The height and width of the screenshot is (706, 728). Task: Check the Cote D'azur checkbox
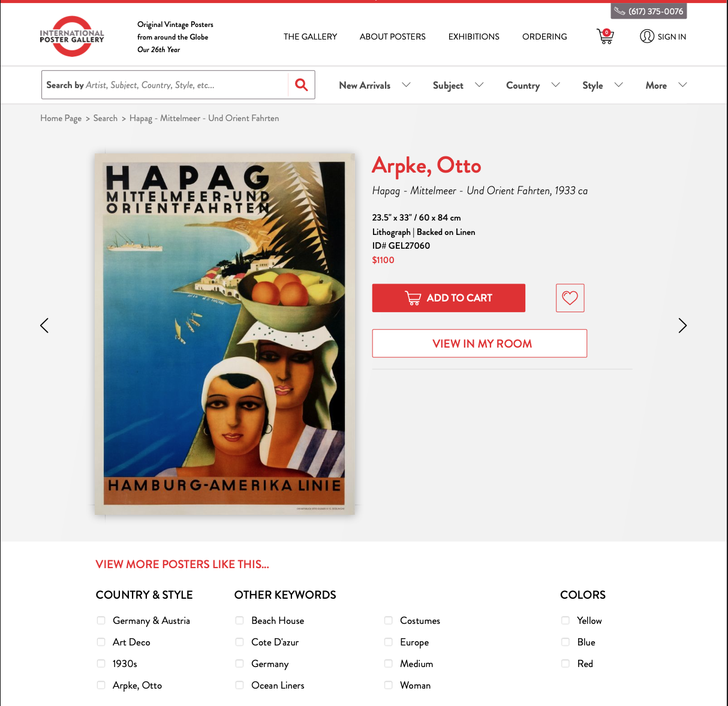pos(240,642)
